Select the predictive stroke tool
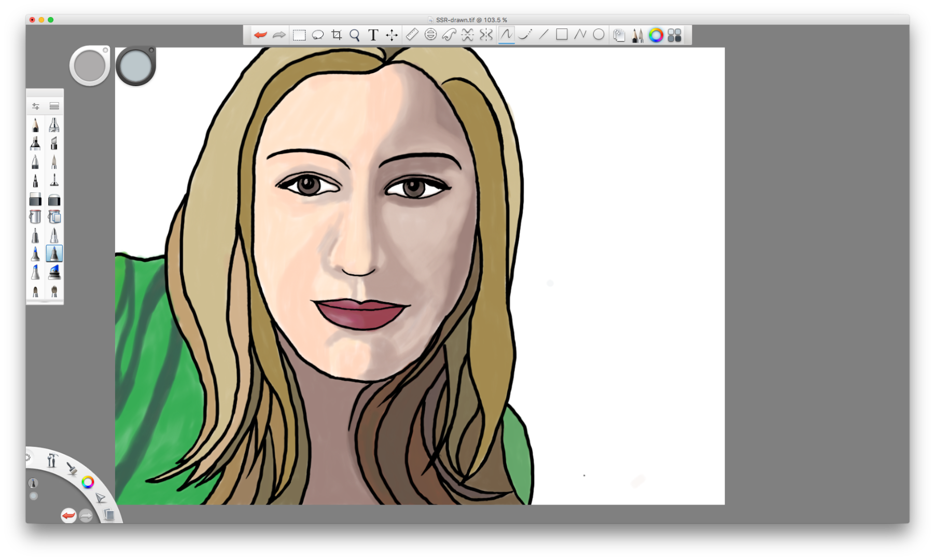Viewport: 935px width, 560px height. [x=525, y=35]
